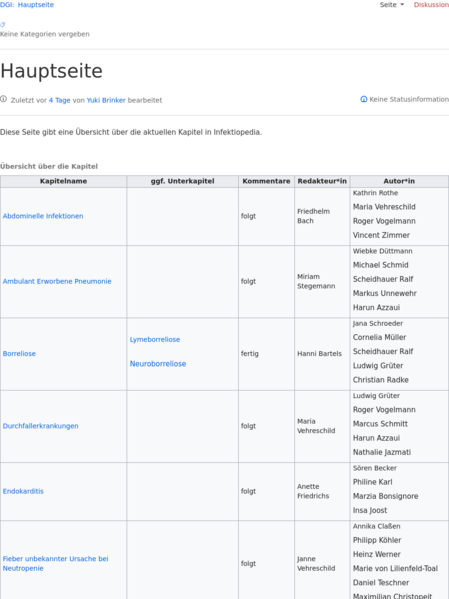Click author Christian Radke
This screenshot has width=449, height=599.
coord(381,380)
